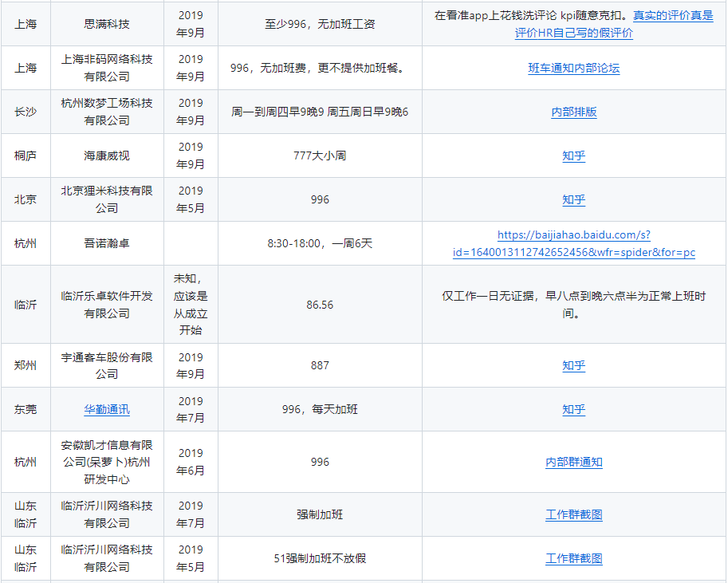Select the 临沂乐卓软件开发有限公司 cell
728x583 pixels.
[107, 305]
